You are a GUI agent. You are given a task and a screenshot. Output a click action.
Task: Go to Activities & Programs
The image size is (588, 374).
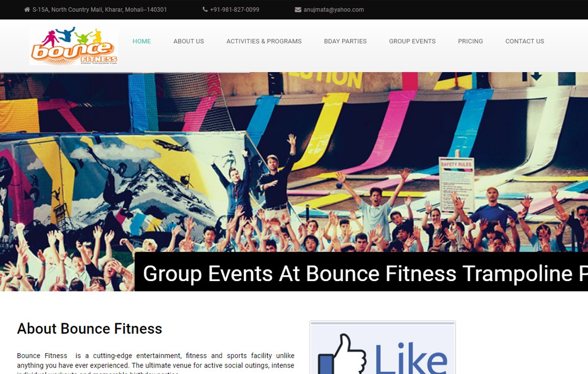[x=264, y=41]
